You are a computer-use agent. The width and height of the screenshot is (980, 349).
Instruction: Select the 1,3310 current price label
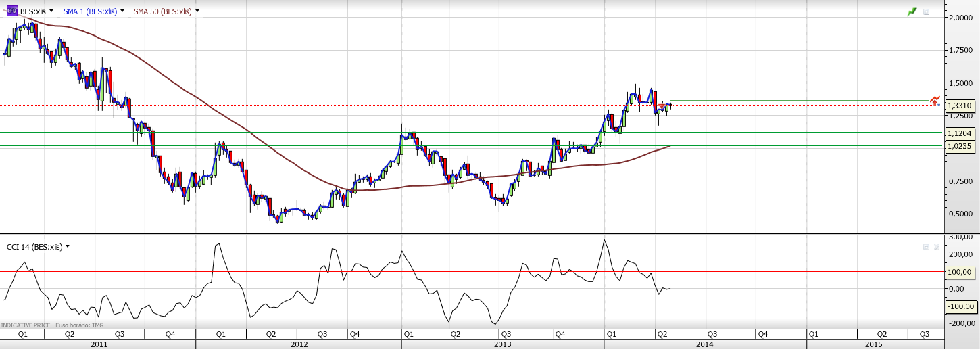click(x=960, y=106)
